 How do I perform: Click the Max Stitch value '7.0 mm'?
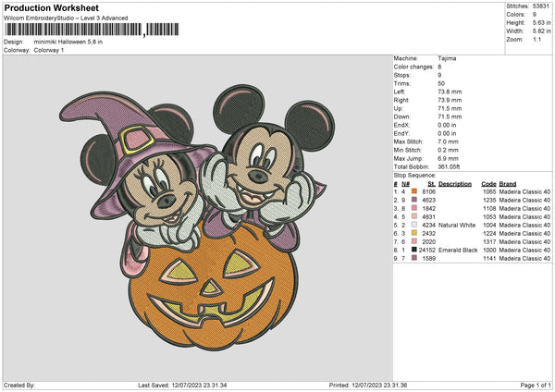[x=448, y=141]
